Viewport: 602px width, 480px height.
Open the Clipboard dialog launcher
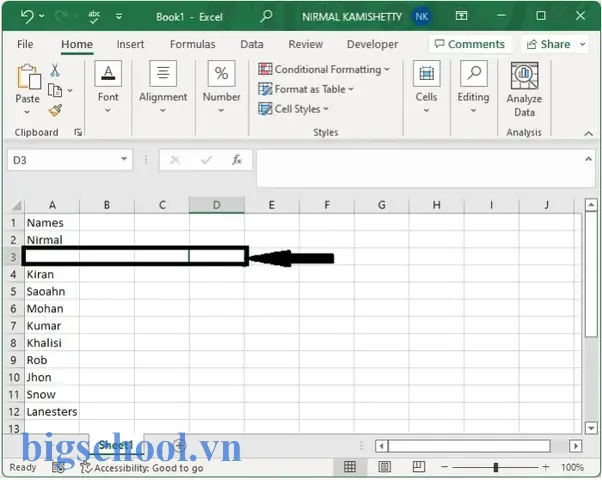[x=78, y=132]
